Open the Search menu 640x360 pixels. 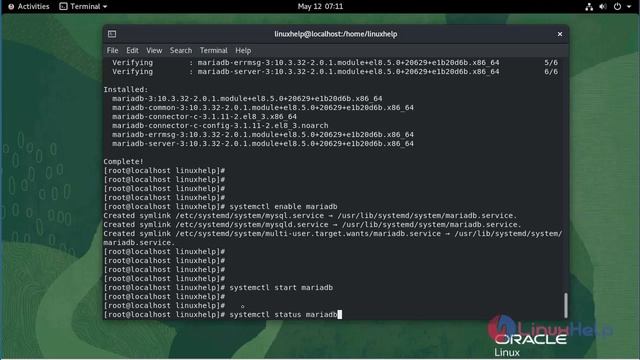click(181, 51)
